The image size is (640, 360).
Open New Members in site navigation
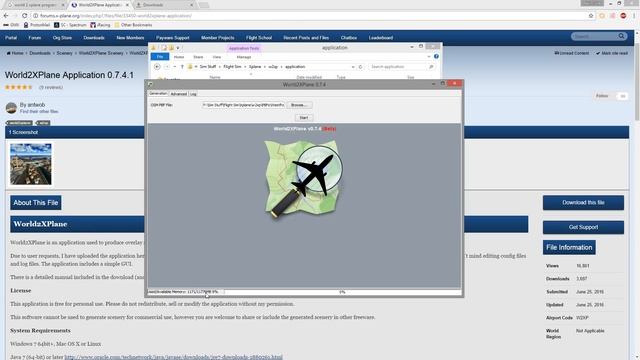130,38
